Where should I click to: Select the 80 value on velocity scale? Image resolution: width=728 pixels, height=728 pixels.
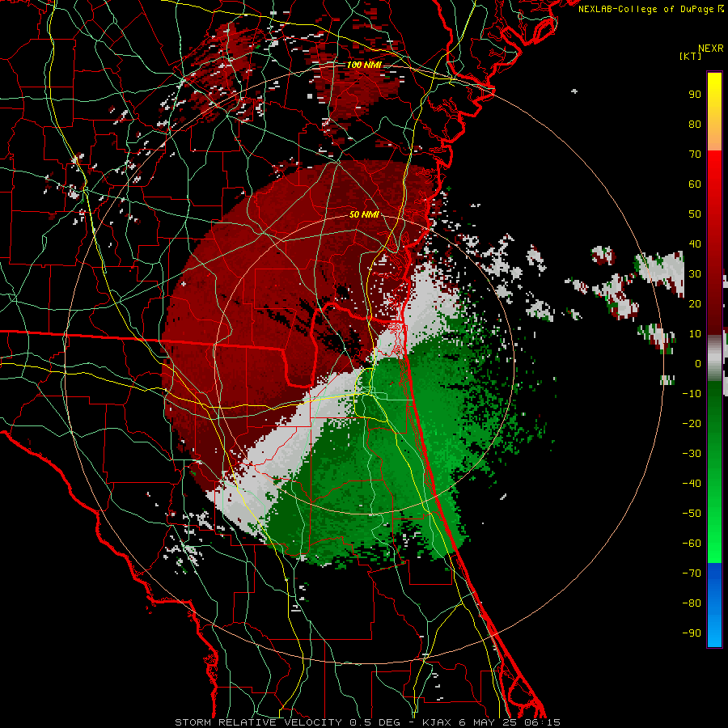pyautogui.click(x=695, y=125)
